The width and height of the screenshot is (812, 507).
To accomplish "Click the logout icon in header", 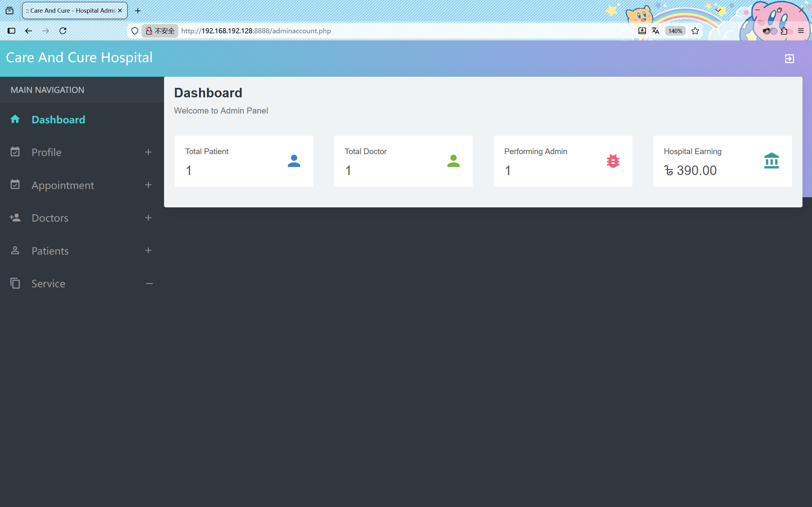I will coord(789,59).
